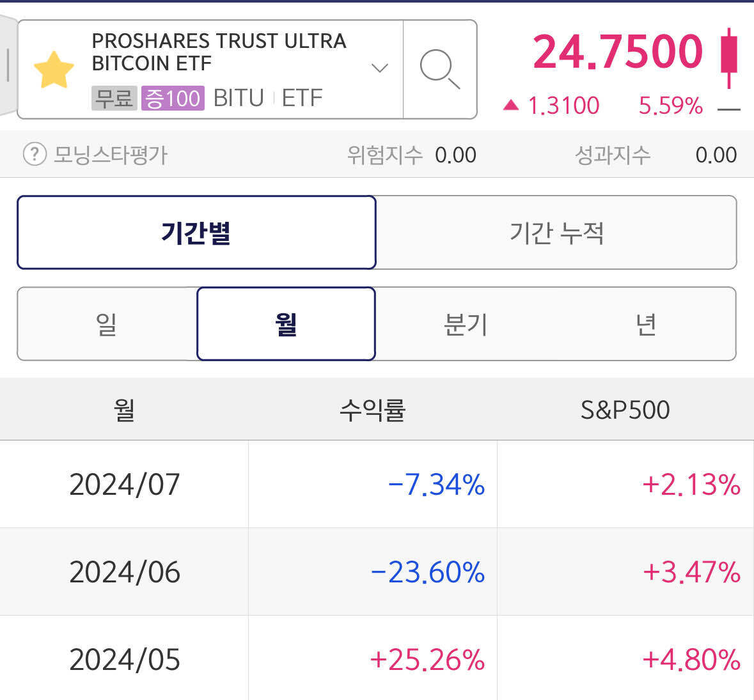Click the yellow star favorite icon
The height and width of the screenshot is (700, 754).
(54, 68)
